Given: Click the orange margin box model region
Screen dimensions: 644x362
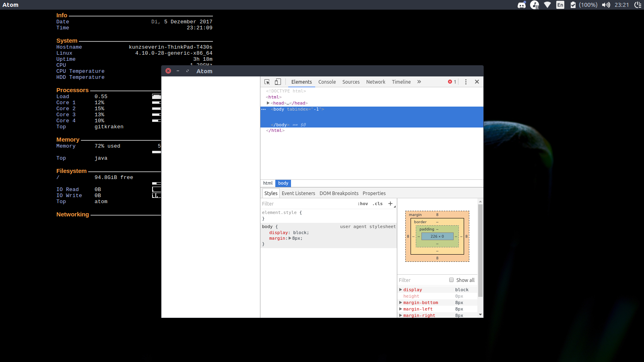Looking at the screenshot, I should (437, 215).
